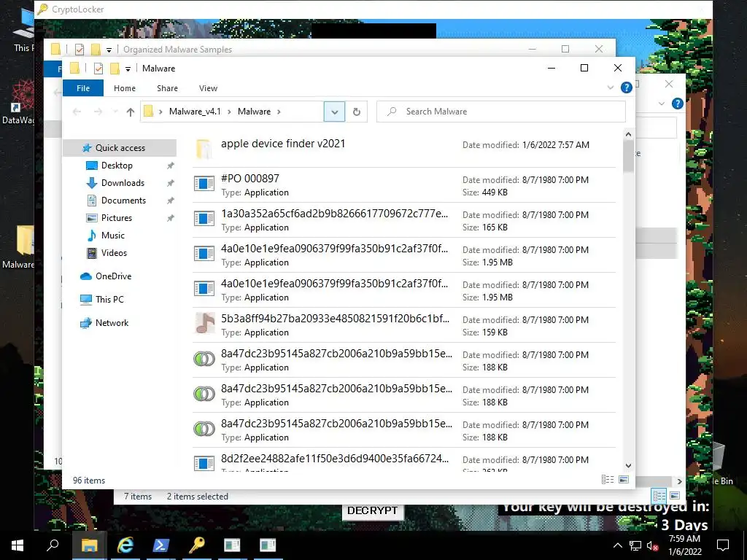Select the apple device finder v2021 folder
Screen dimensions: 747x560
coord(404,149)
